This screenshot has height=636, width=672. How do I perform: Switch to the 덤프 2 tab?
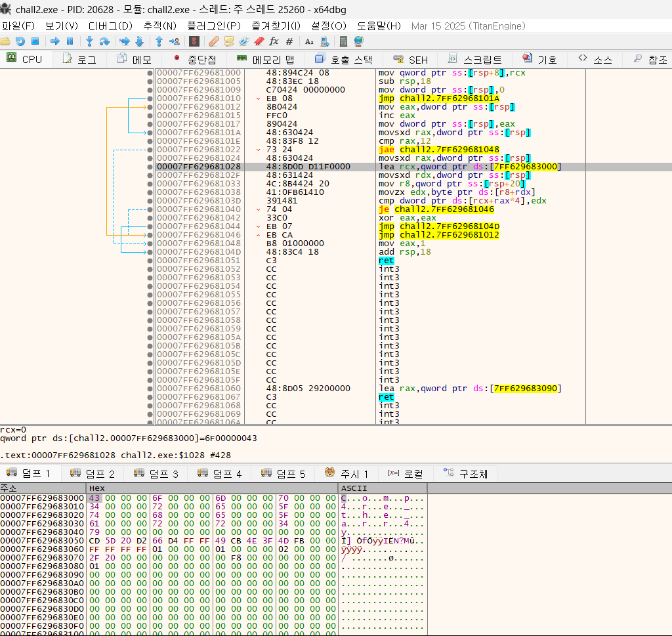coord(92,473)
